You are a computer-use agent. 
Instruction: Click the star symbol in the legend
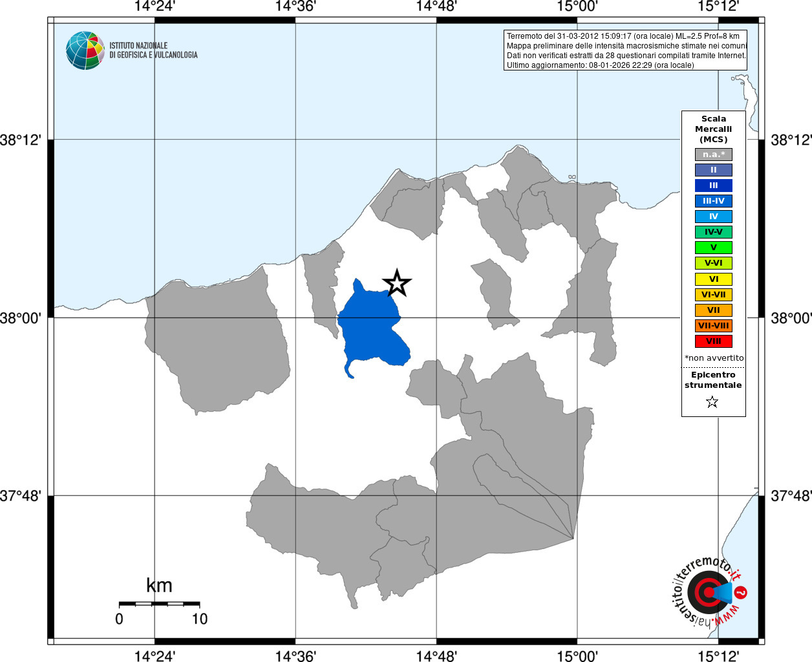(x=712, y=402)
